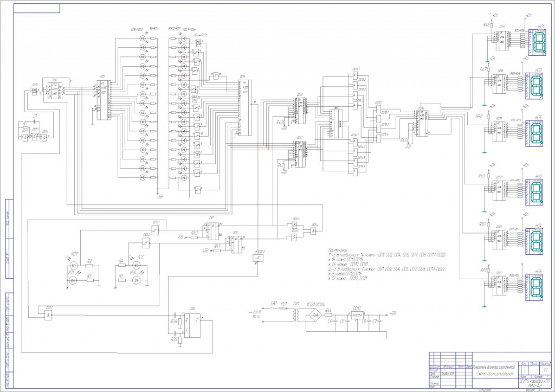The width and height of the screenshot is (555, 392).
Task: Click the R45 resistor label
Action: (x=403, y=140)
